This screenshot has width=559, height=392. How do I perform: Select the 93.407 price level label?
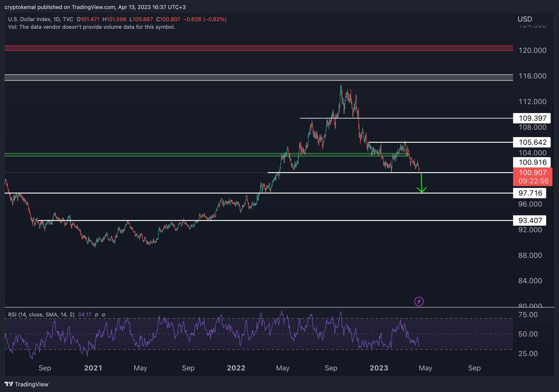(x=530, y=220)
